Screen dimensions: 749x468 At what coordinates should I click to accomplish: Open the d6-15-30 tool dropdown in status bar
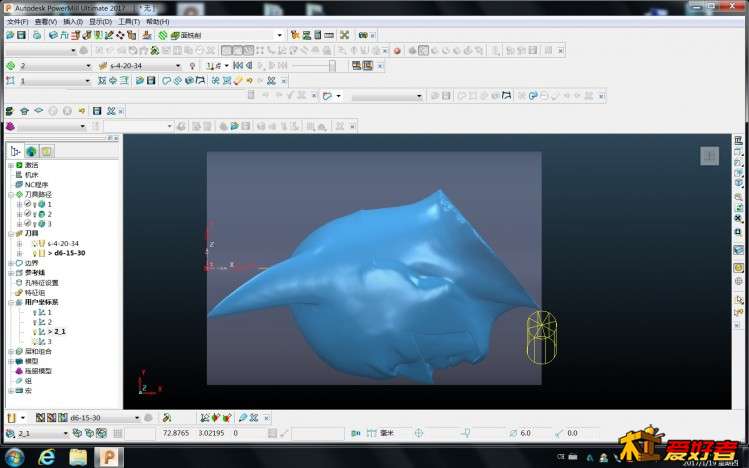pos(137,418)
